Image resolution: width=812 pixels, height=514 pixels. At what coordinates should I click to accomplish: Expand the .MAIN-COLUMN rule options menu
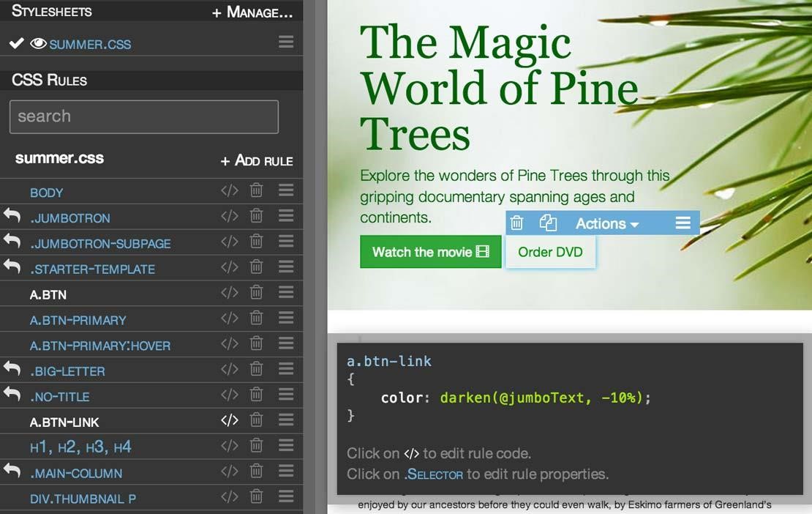tap(285, 472)
